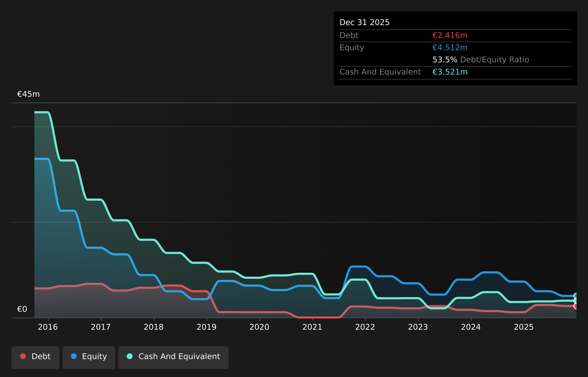
Task: Toggle the Equity legend button
Action: [x=89, y=357]
